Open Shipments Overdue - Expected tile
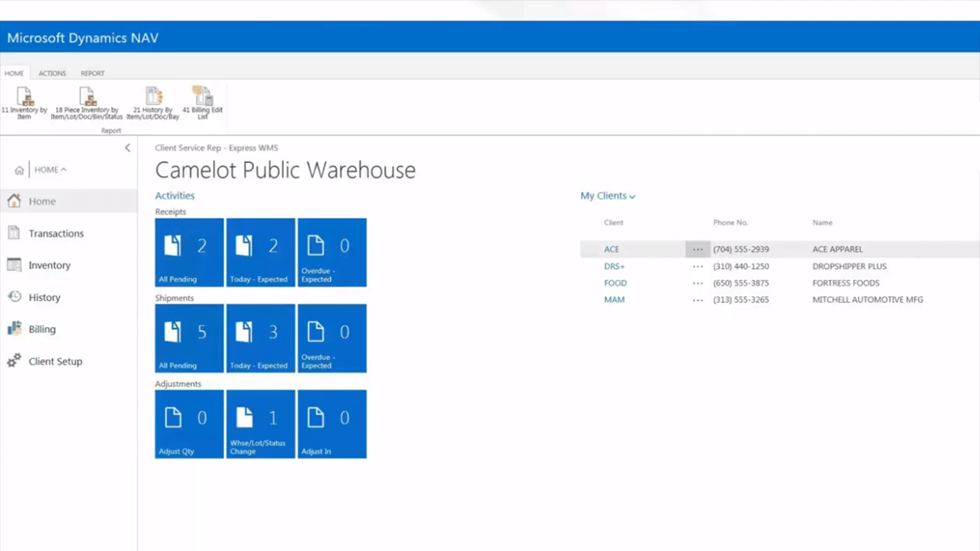This screenshot has width=980, height=551. tap(332, 338)
